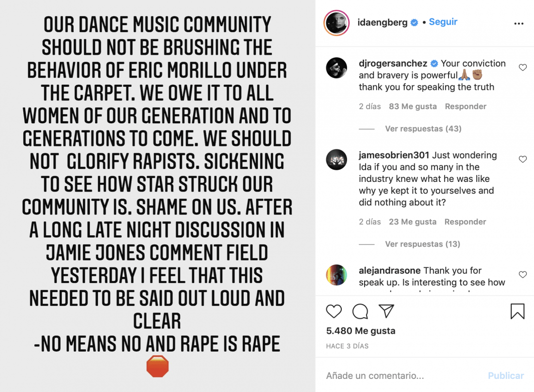The height and width of the screenshot is (392, 534).
Task: Like alejandrasone's comment
Action: (x=523, y=275)
